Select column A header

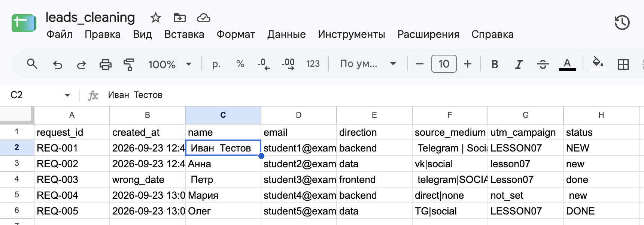click(72, 115)
